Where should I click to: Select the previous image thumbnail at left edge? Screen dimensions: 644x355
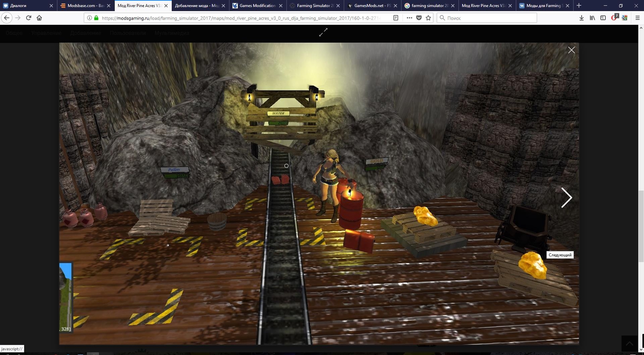click(65, 297)
